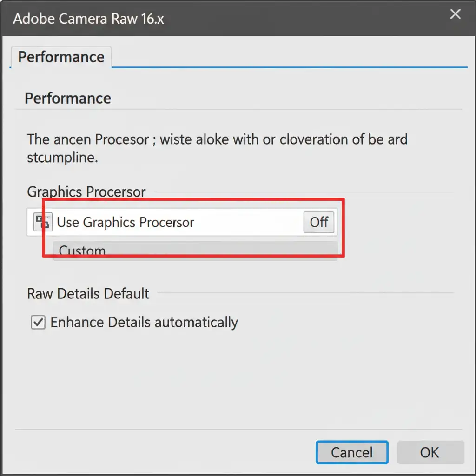Toggle the Off switch for graphics processor
Image resolution: width=476 pixels, height=476 pixels.
319,222
